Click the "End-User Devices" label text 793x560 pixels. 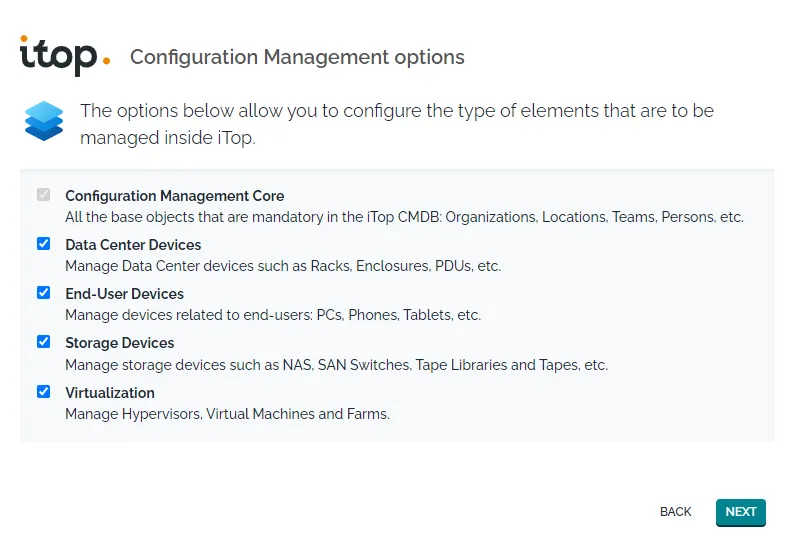pyautogui.click(x=125, y=294)
